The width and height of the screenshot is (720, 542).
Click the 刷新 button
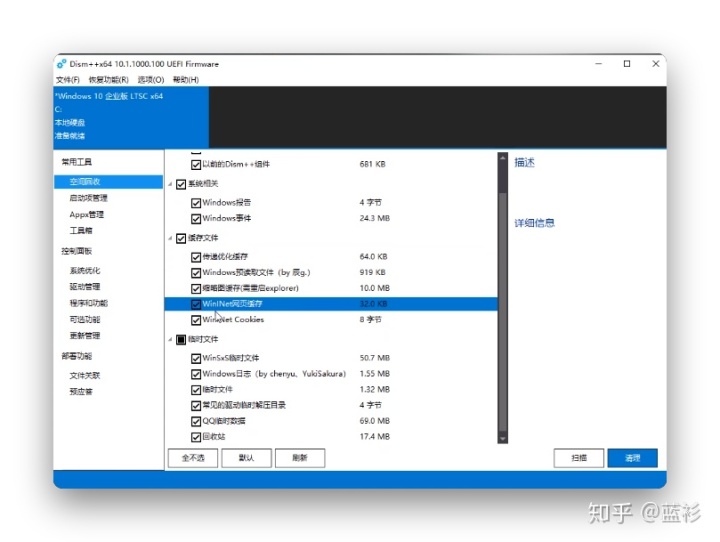click(300, 458)
